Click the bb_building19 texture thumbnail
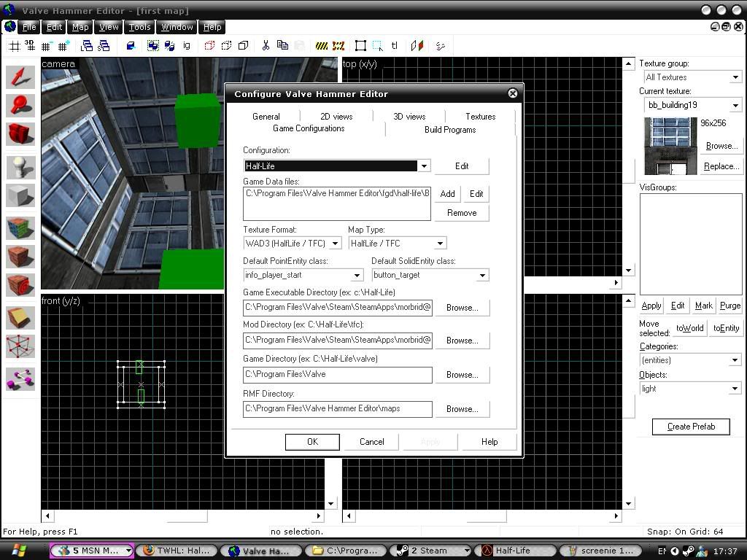This screenshot has height=560, width=747. coord(671,146)
